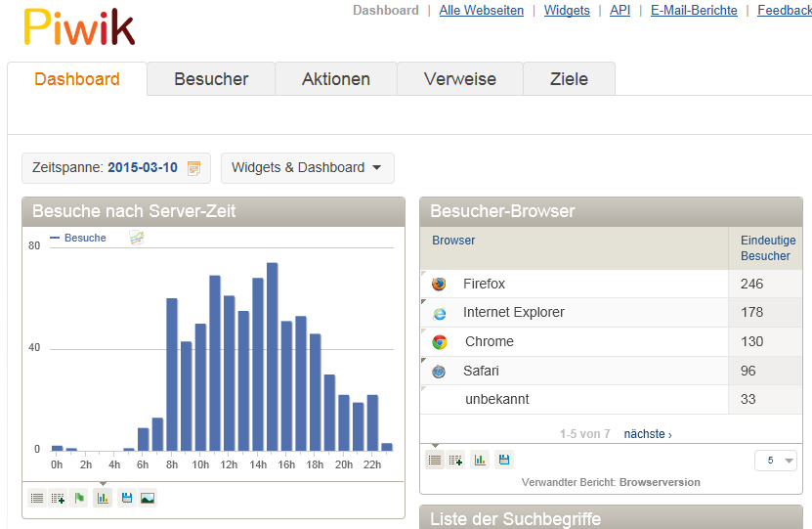Screen dimensions: 812x529
Task: Click the Besuche nach Server-Zeit widget title bar
Action: 213,211
